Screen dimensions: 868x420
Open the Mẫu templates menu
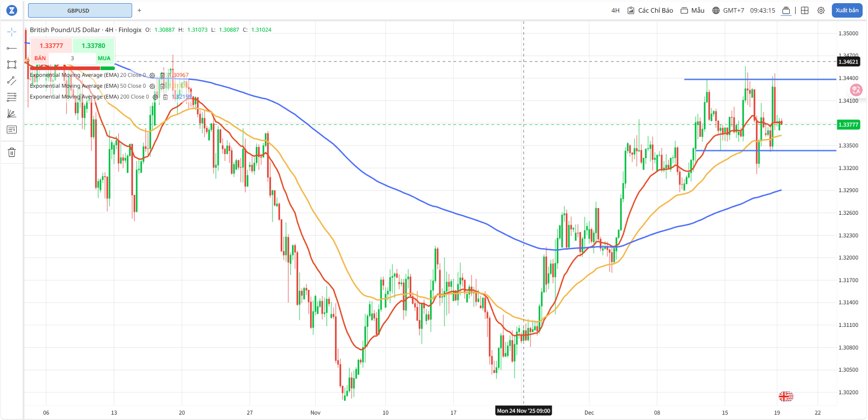(x=693, y=10)
